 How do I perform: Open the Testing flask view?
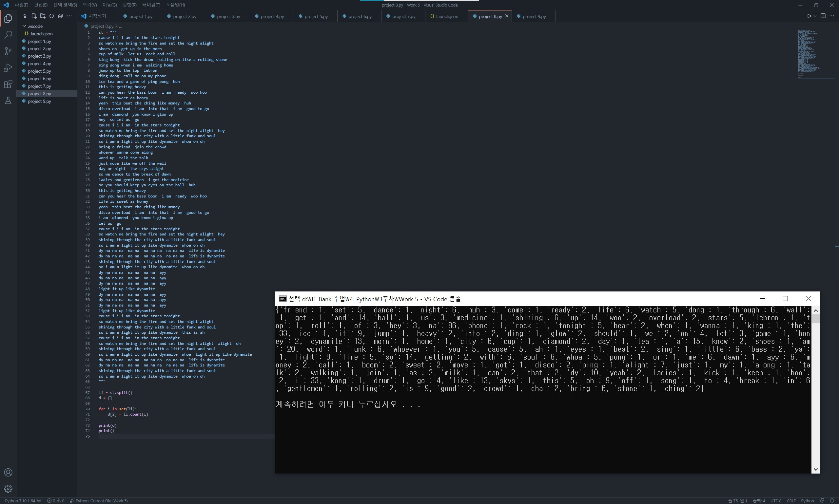tap(8, 101)
